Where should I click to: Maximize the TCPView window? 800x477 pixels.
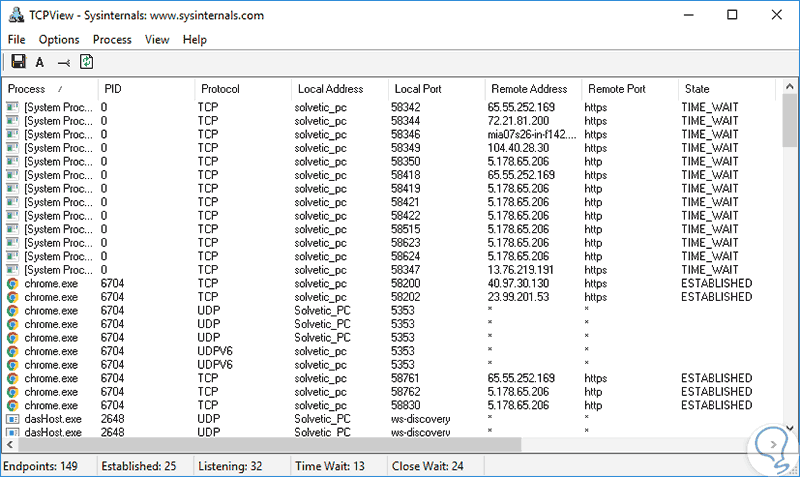click(732, 15)
